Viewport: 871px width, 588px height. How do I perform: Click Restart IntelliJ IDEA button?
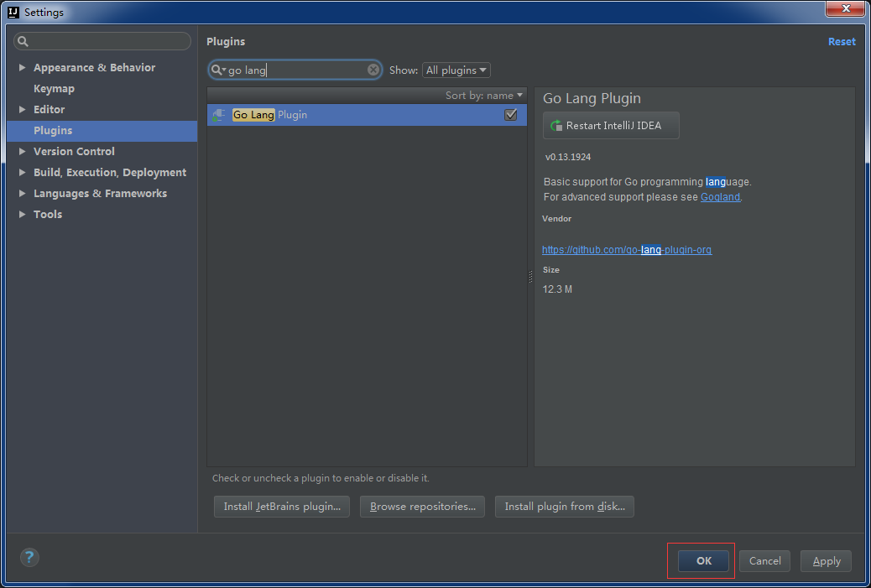pos(611,126)
